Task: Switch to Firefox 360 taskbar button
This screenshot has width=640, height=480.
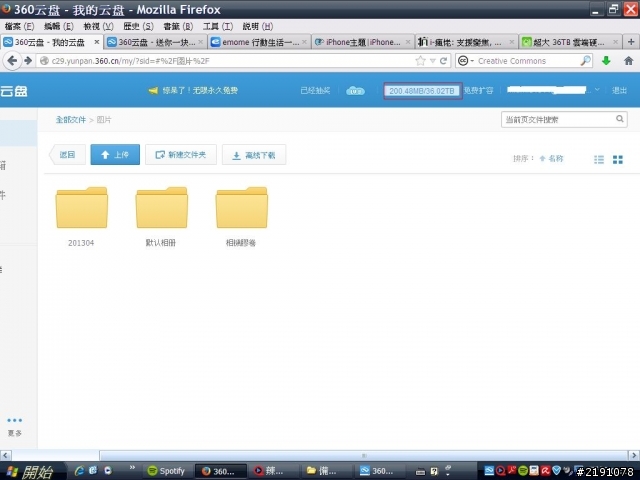Action: point(221,471)
